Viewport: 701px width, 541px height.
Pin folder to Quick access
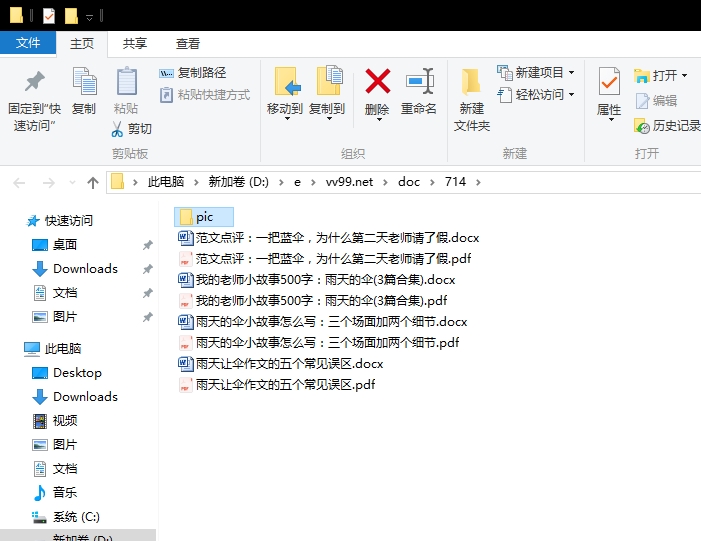coord(34,99)
